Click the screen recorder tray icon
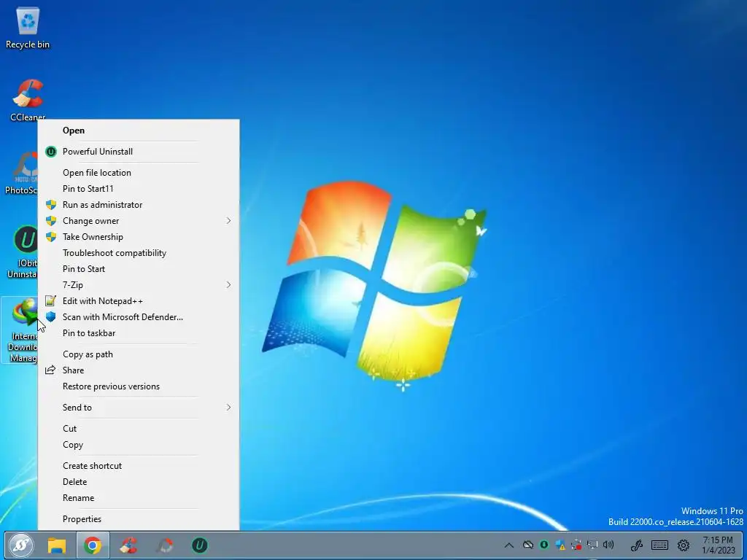This screenshot has height=560, width=747. point(576,545)
